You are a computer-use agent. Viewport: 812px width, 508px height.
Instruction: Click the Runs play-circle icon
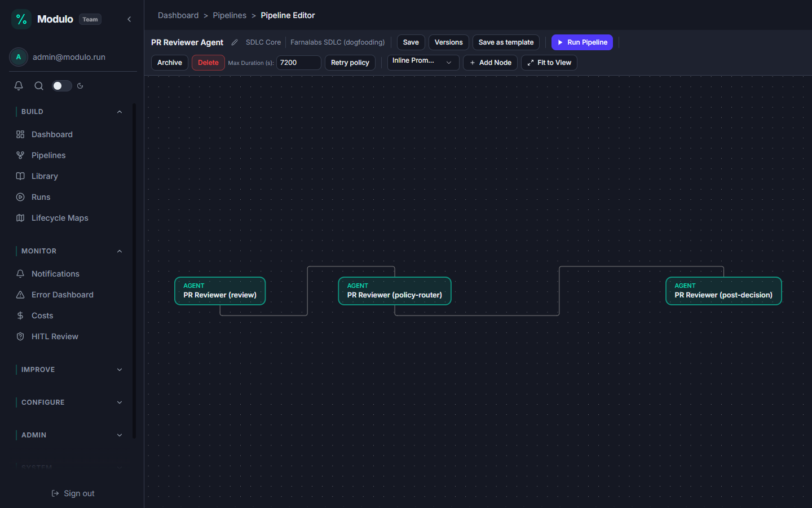coord(20,197)
